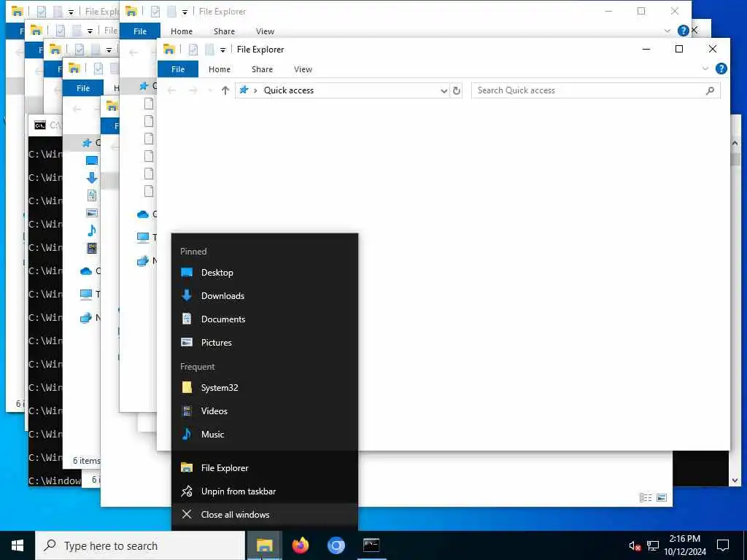Viewport: 747px width, 560px height.
Task: Click the Desktop folder icon in jump list
Action: (187, 273)
